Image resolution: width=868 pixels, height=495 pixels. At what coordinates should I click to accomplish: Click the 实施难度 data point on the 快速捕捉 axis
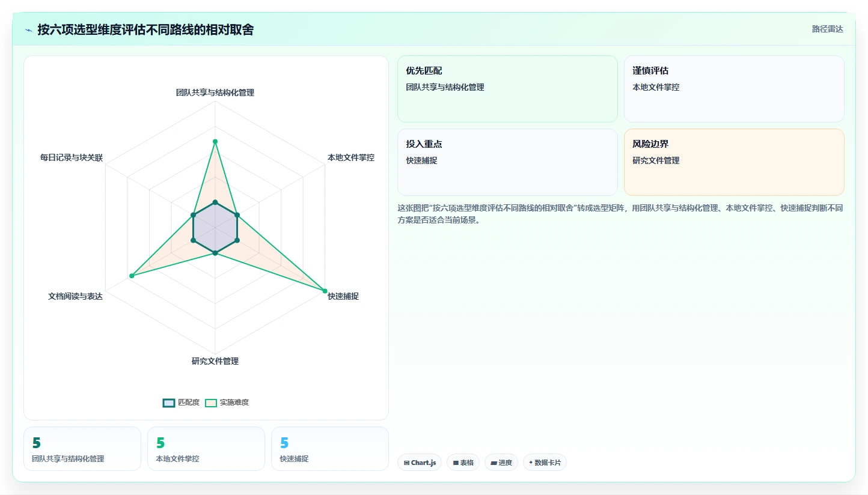[325, 291]
